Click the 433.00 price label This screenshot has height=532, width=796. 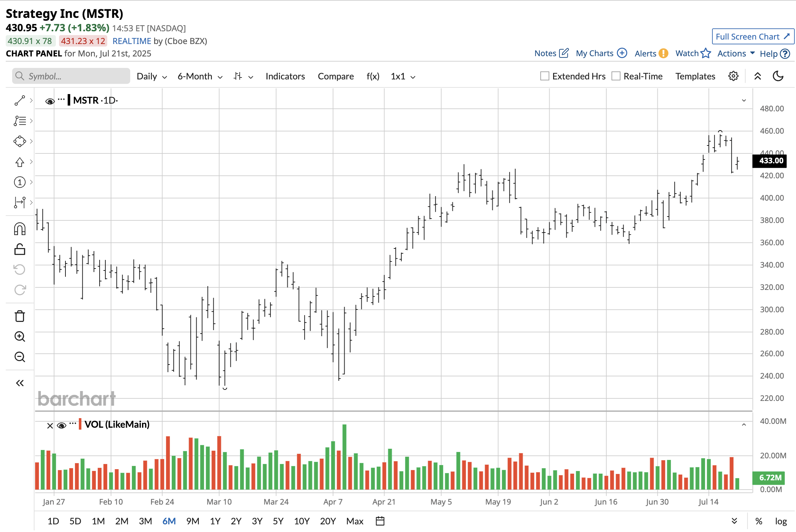coord(769,161)
